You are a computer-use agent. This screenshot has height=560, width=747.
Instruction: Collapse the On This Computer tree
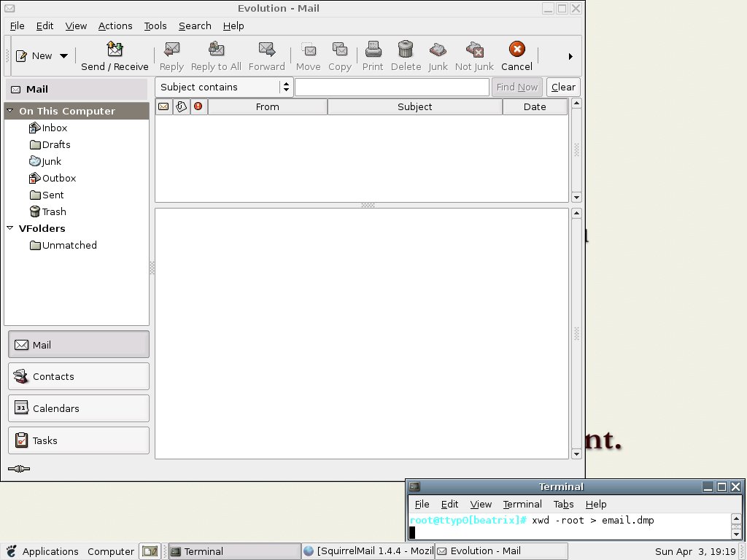tap(9, 111)
